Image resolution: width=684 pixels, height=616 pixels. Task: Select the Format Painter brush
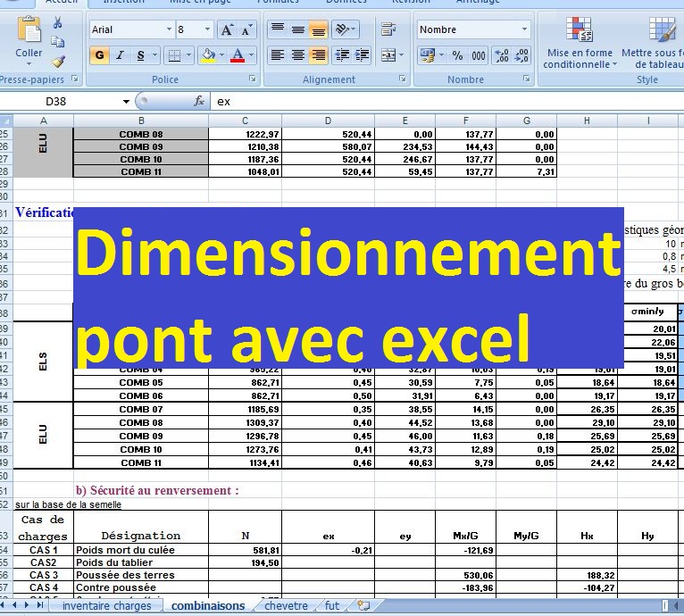point(58,61)
